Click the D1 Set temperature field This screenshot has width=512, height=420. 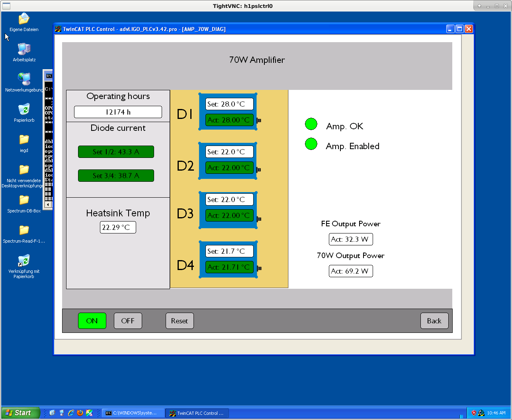pos(229,104)
